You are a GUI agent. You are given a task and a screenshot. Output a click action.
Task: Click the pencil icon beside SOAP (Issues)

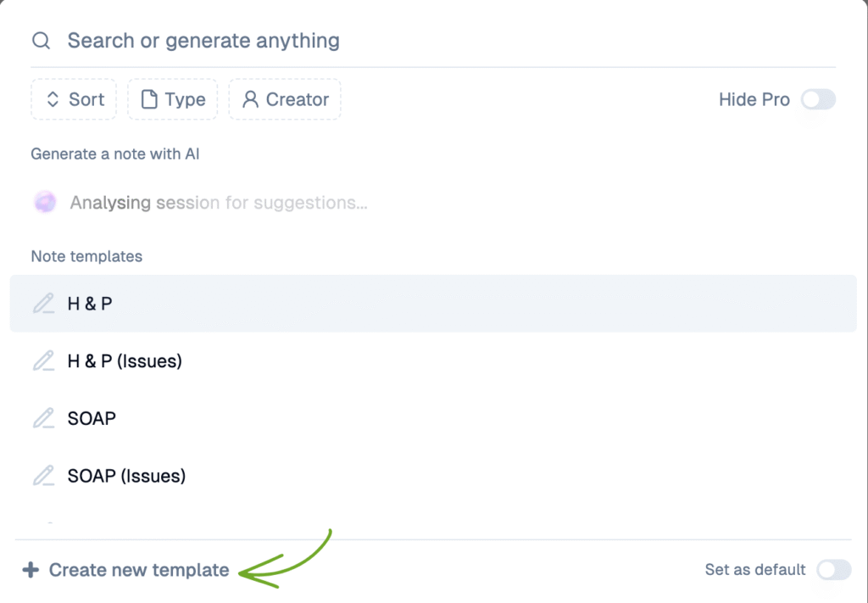[43, 477]
